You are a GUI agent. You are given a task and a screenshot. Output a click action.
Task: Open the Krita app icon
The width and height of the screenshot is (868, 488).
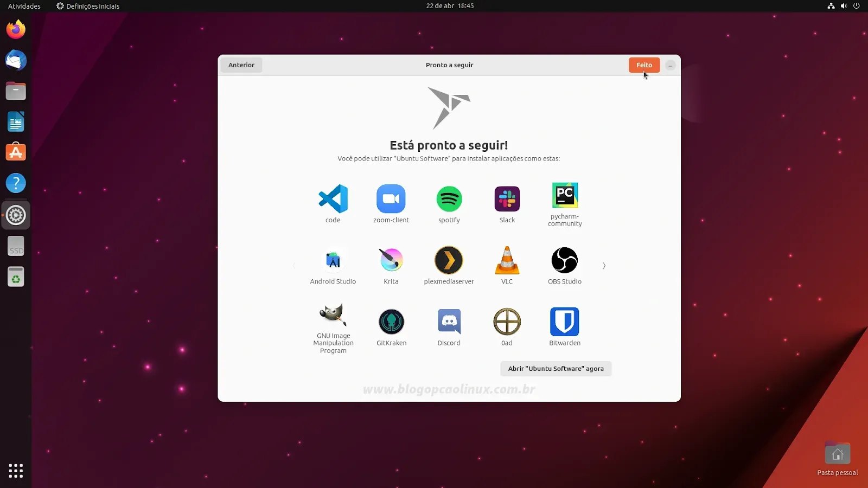(x=391, y=260)
